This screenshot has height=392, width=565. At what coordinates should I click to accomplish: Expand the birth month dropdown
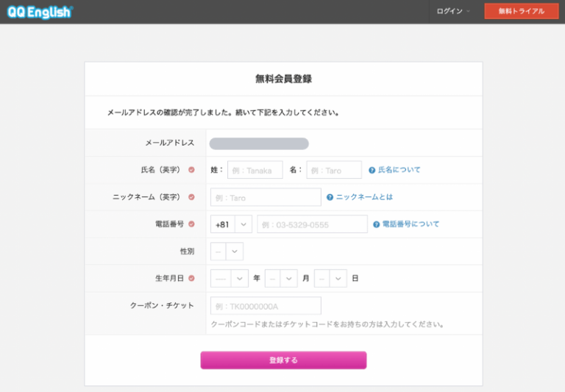(281, 279)
